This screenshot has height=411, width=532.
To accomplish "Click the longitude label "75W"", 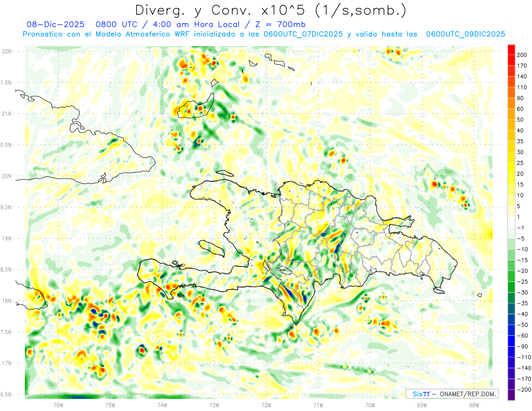I will coord(110,405).
